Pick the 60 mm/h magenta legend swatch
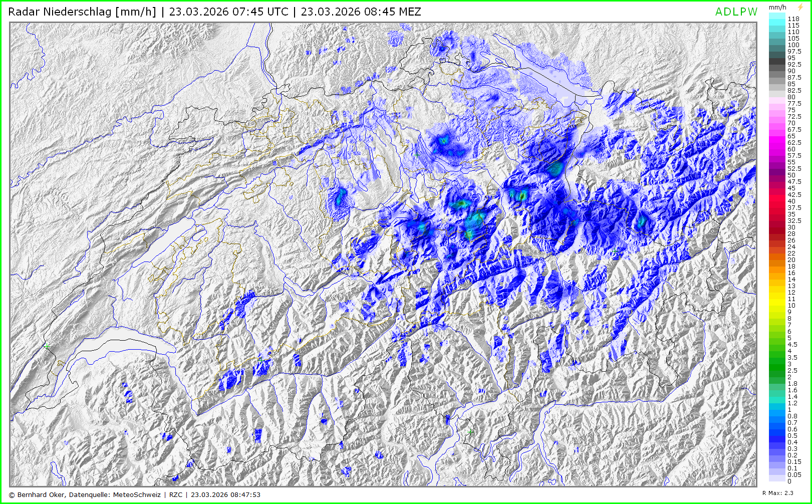The width and height of the screenshot is (812, 504). click(x=777, y=149)
